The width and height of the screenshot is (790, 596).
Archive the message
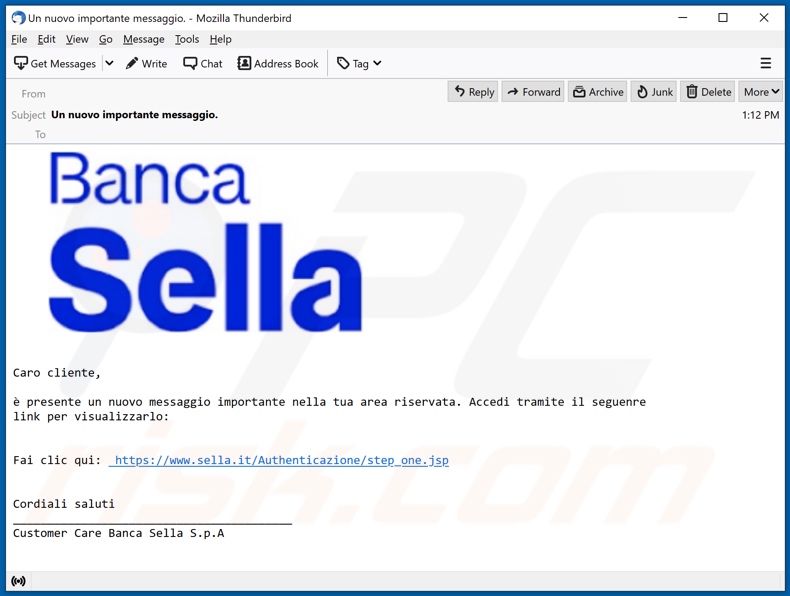[x=598, y=92]
